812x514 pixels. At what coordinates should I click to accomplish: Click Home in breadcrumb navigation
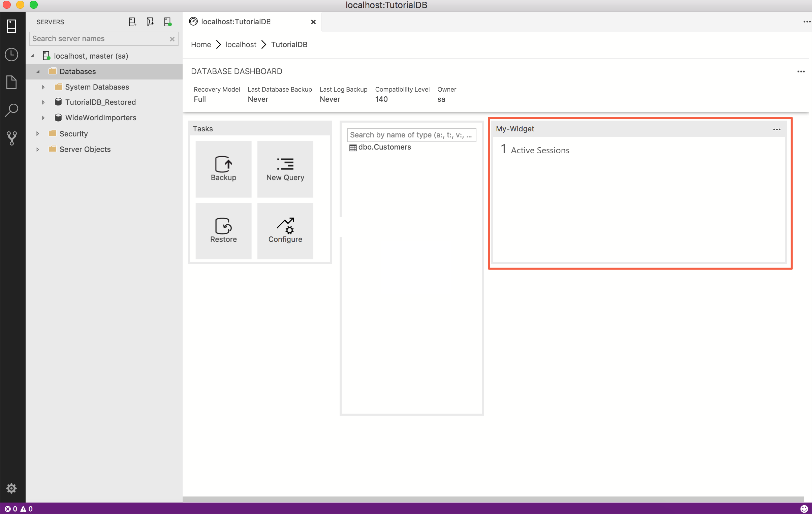point(200,44)
